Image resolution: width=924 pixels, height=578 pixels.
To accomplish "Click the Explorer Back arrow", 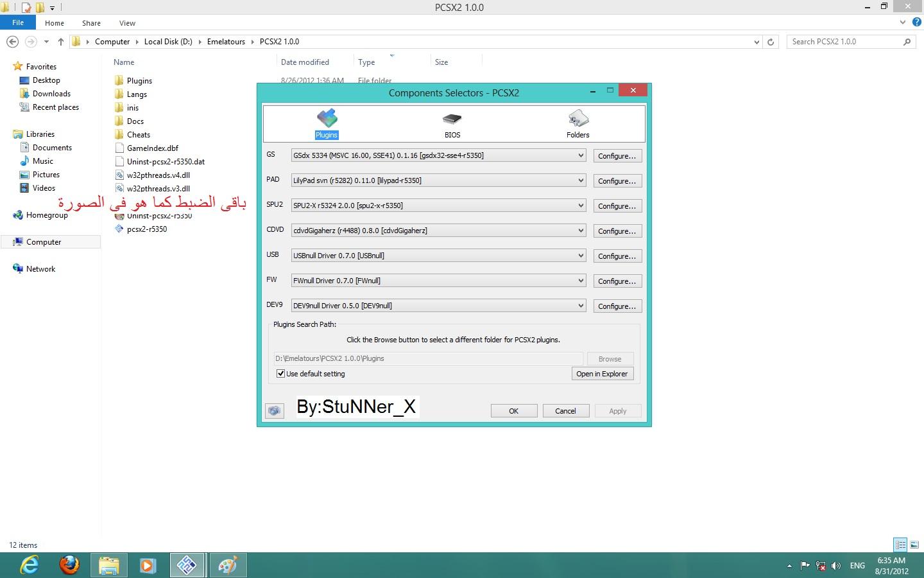I will (12, 42).
